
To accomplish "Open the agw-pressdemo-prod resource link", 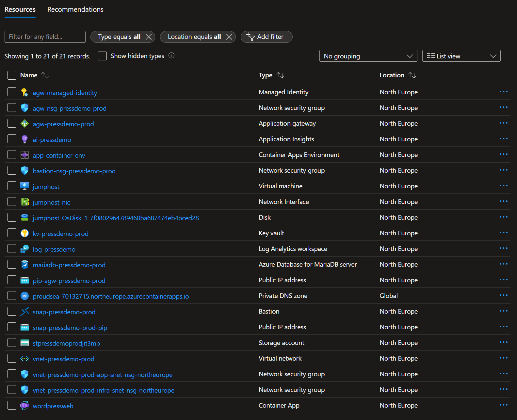I will pyautogui.click(x=63, y=124).
